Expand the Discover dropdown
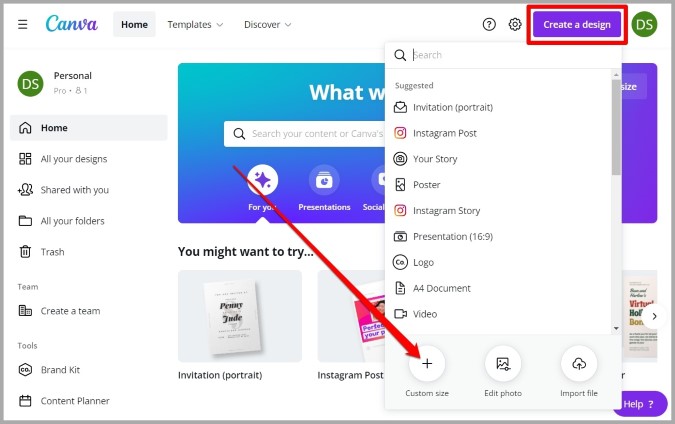Screen dimensions: 675x424 pyautogui.click(x=268, y=25)
